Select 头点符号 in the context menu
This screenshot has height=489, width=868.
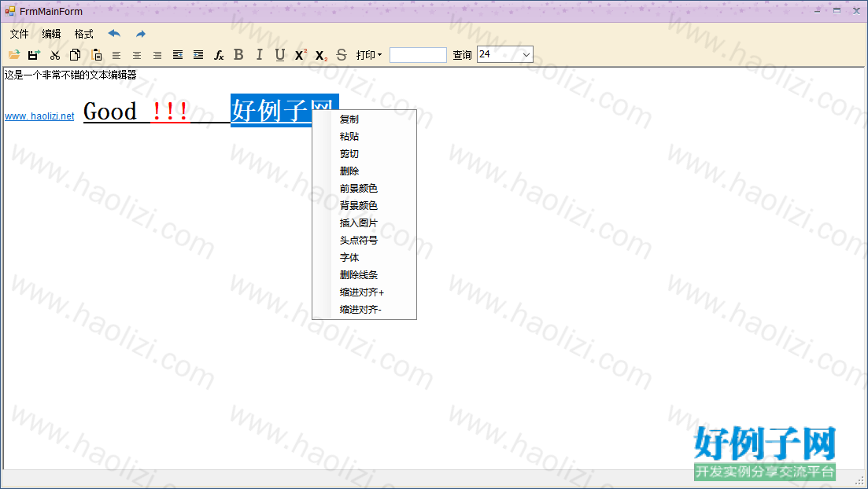pos(364,240)
